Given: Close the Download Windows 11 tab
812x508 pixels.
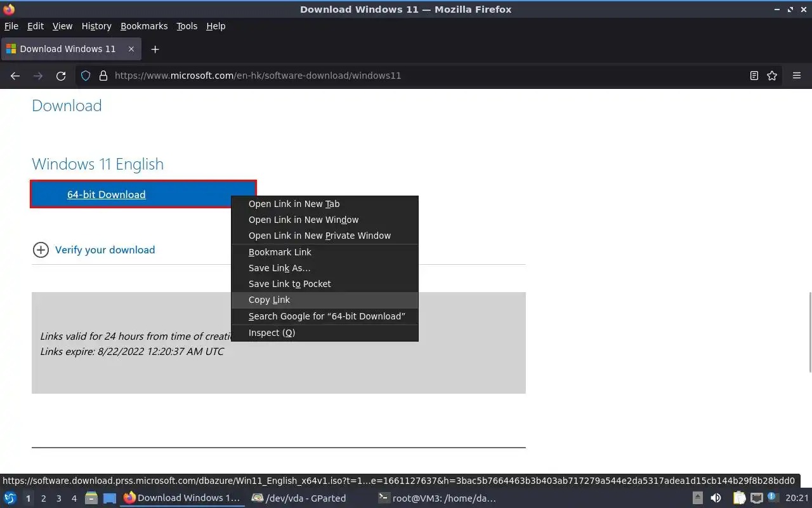Looking at the screenshot, I should (131, 49).
